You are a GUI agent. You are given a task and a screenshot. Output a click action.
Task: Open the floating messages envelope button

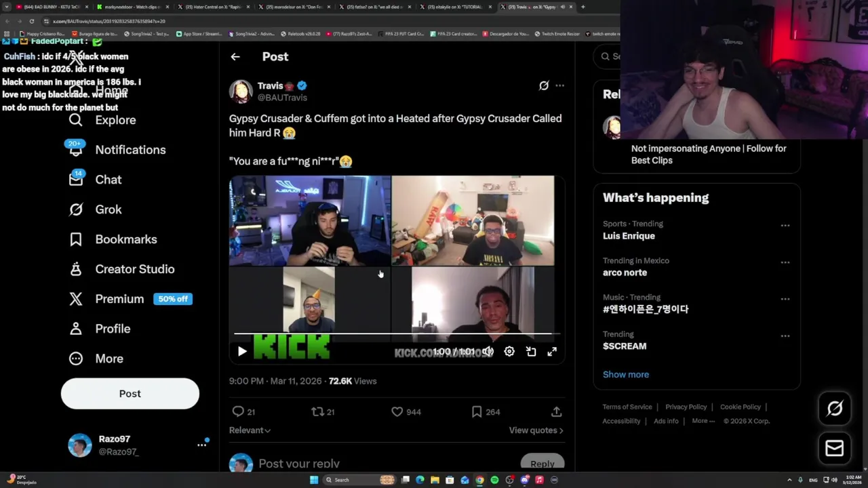click(835, 448)
